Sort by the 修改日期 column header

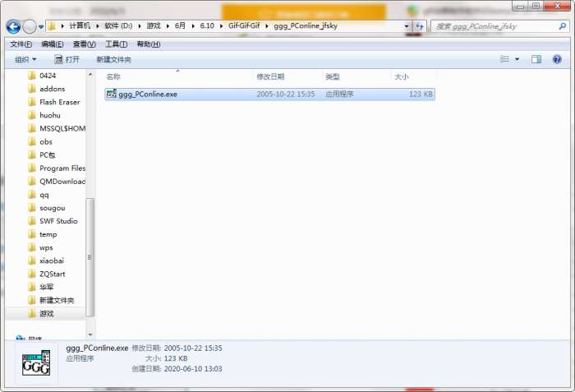[270, 76]
